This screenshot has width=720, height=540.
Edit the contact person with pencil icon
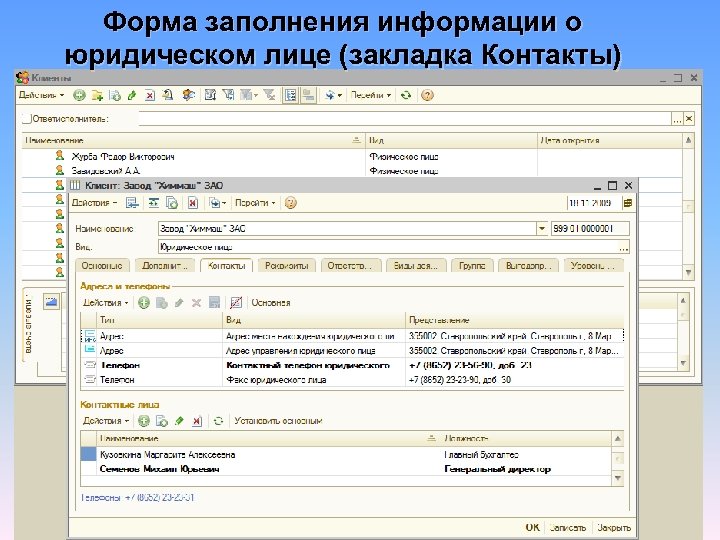pos(180,421)
